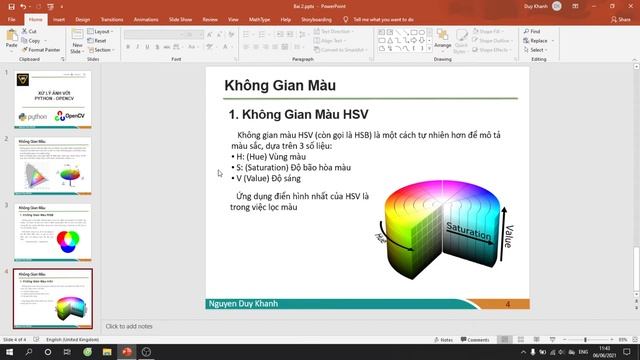
Task: Click the Tell me what you want search box
Action: (x=379, y=20)
